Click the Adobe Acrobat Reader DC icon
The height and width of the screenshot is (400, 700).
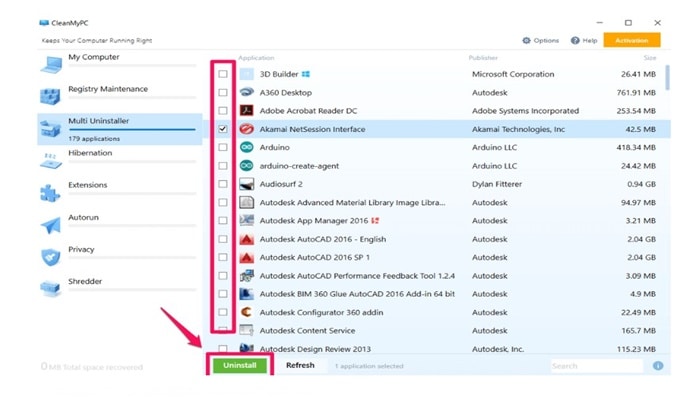click(x=246, y=111)
